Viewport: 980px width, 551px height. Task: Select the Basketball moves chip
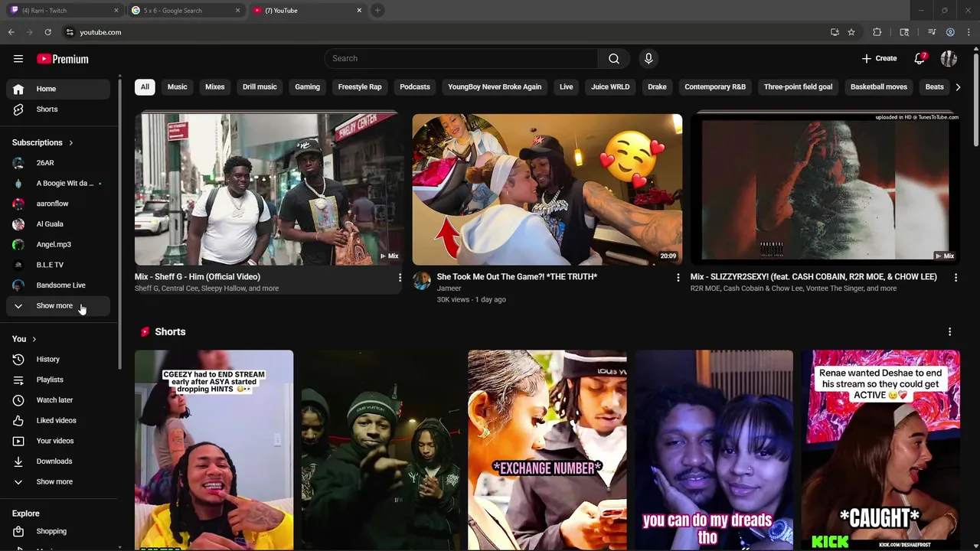pos(879,86)
